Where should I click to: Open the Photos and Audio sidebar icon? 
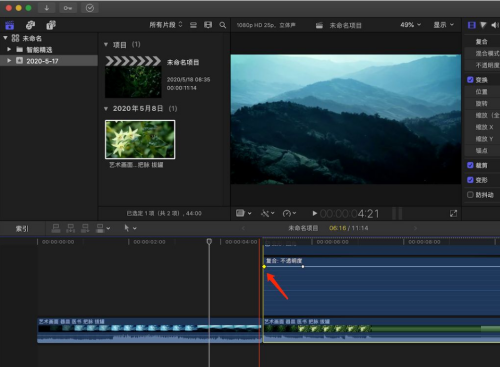click(x=30, y=25)
